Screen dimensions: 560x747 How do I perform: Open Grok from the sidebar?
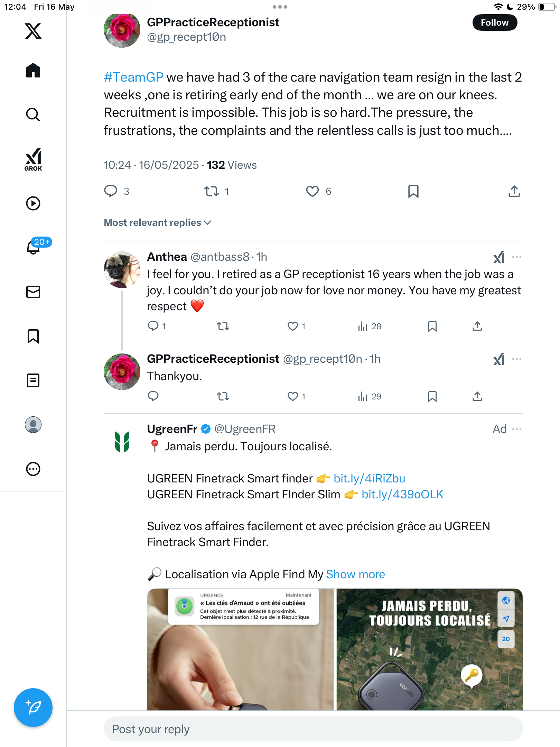[33, 159]
